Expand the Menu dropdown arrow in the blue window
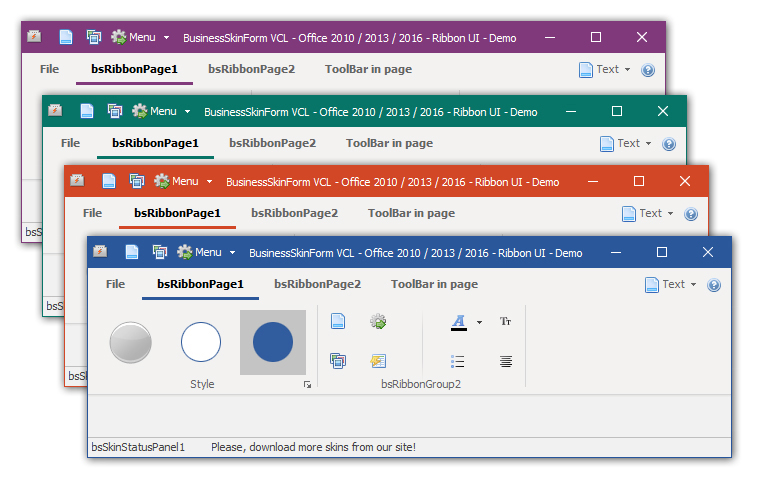The width and height of the screenshot is (760, 482). 233,253
